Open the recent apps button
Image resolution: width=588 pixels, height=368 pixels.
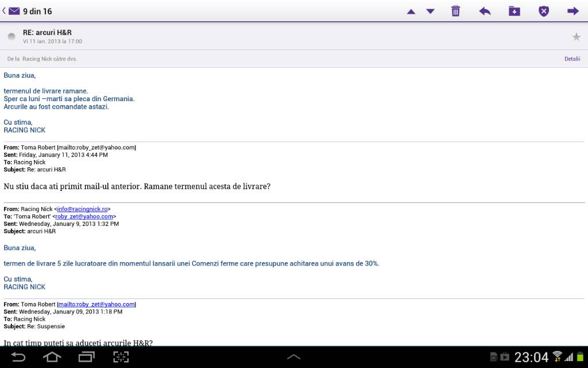click(x=87, y=356)
